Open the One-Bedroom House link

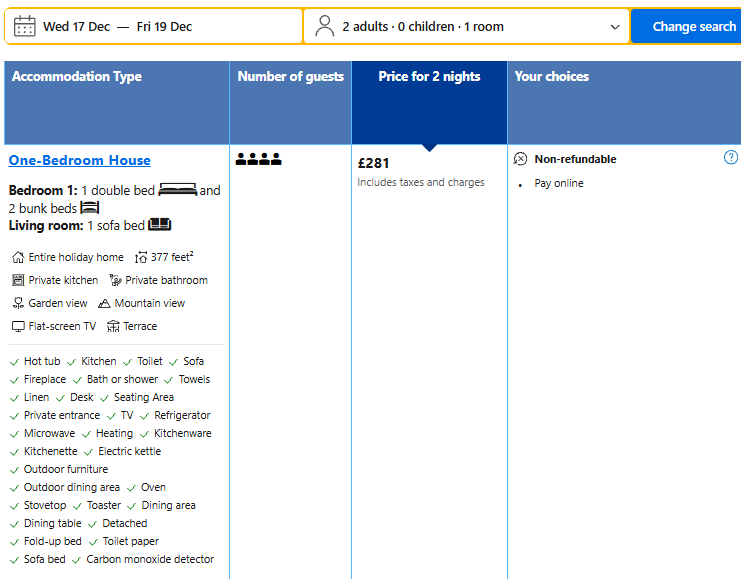click(x=80, y=160)
